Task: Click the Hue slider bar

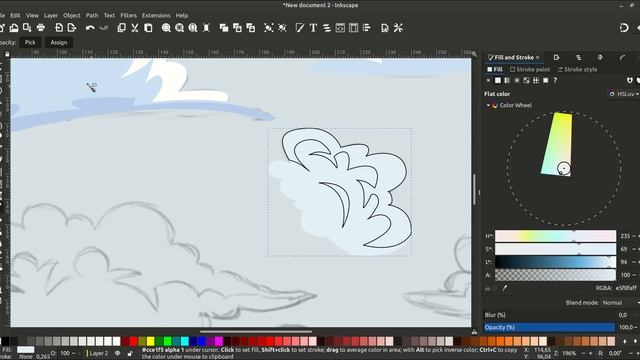Action: pos(556,236)
